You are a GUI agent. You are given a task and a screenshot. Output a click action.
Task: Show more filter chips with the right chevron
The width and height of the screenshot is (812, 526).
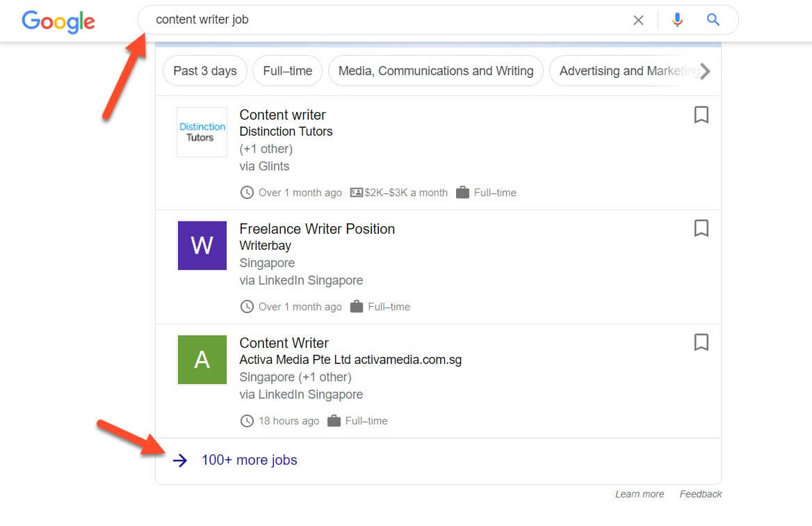(x=705, y=71)
